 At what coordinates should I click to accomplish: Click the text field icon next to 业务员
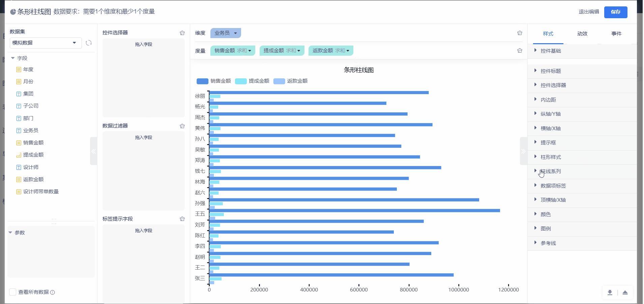point(19,131)
